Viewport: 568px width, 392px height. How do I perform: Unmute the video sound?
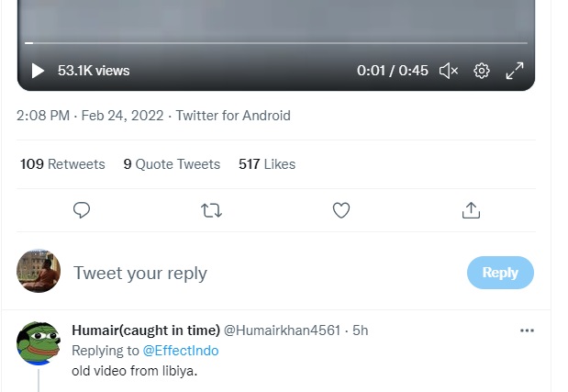pos(448,71)
